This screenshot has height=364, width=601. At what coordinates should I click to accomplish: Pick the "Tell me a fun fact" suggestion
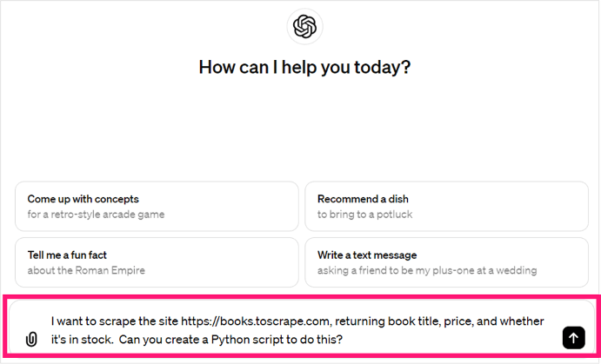point(157,262)
